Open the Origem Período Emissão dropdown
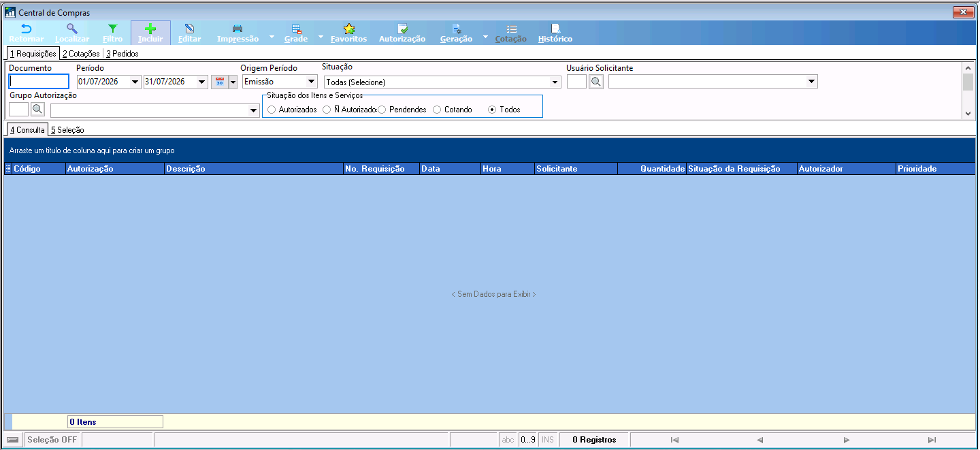980x450 pixels. coord(312,82)
